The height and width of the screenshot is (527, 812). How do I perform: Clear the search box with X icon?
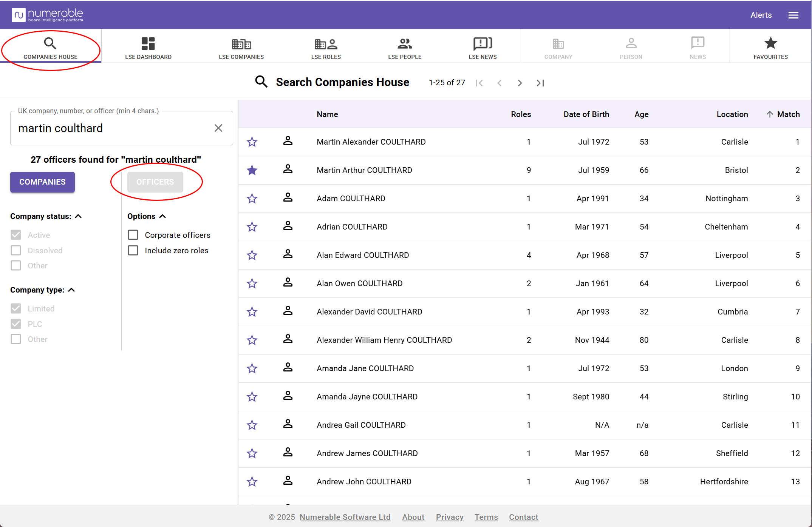click(218, 128)
